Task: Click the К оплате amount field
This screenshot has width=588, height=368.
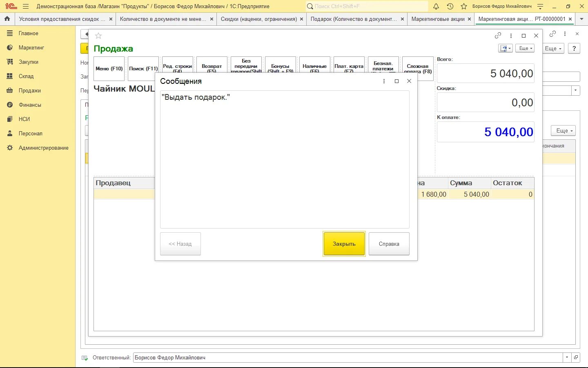Action: click(x=486, y=132)
